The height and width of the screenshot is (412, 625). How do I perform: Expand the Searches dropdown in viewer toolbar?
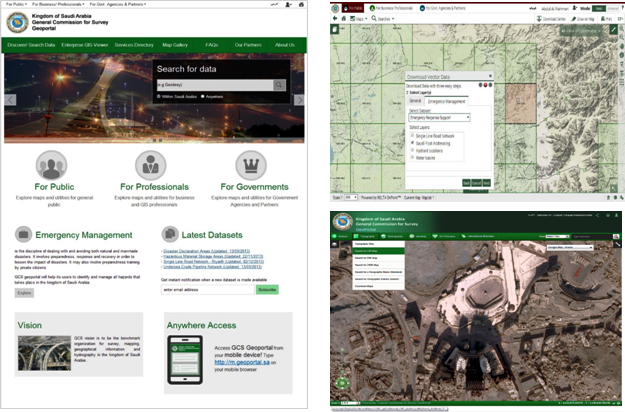[383, 19]
